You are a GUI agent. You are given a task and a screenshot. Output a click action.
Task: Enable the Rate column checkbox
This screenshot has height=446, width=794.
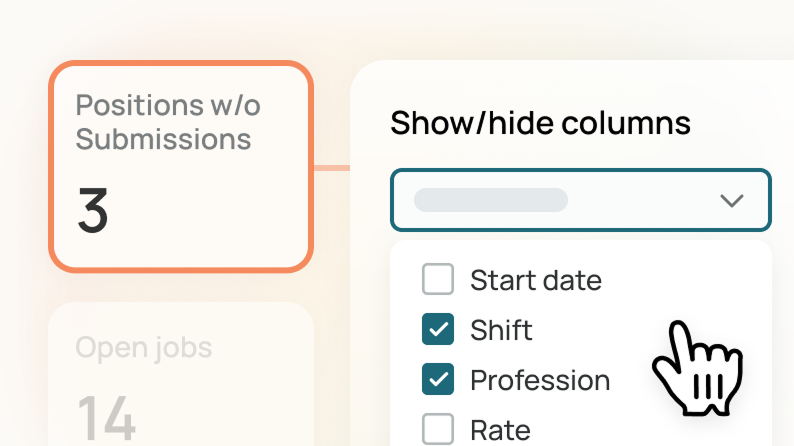(438, 430)
